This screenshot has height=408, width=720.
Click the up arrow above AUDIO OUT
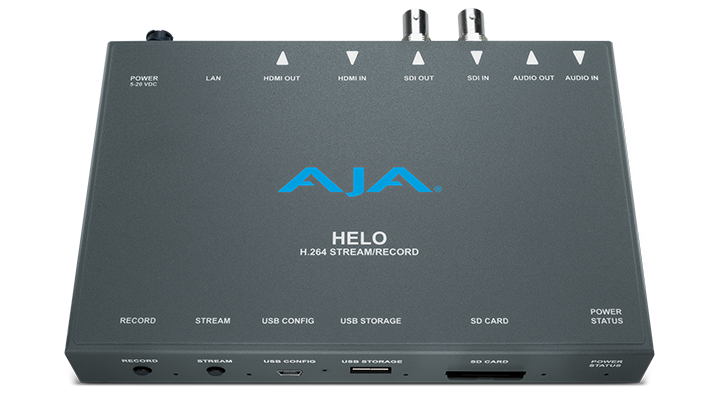[532, 58]
